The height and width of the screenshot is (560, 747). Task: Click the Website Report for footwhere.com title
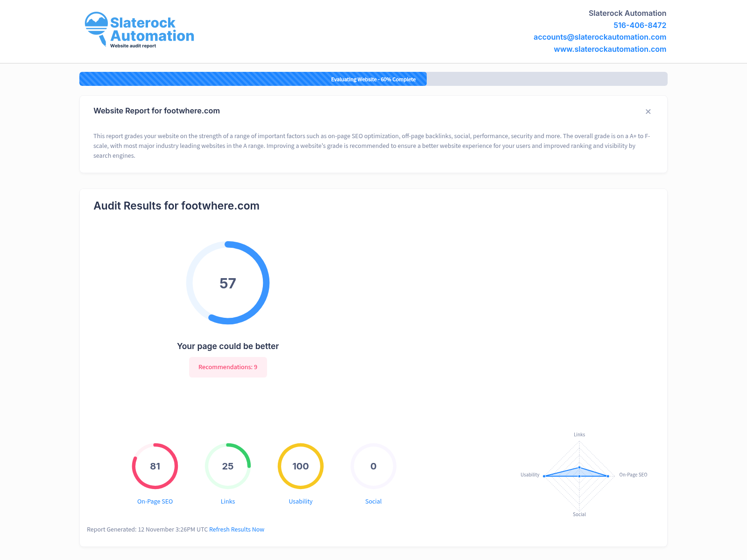(x=156, y=111)
